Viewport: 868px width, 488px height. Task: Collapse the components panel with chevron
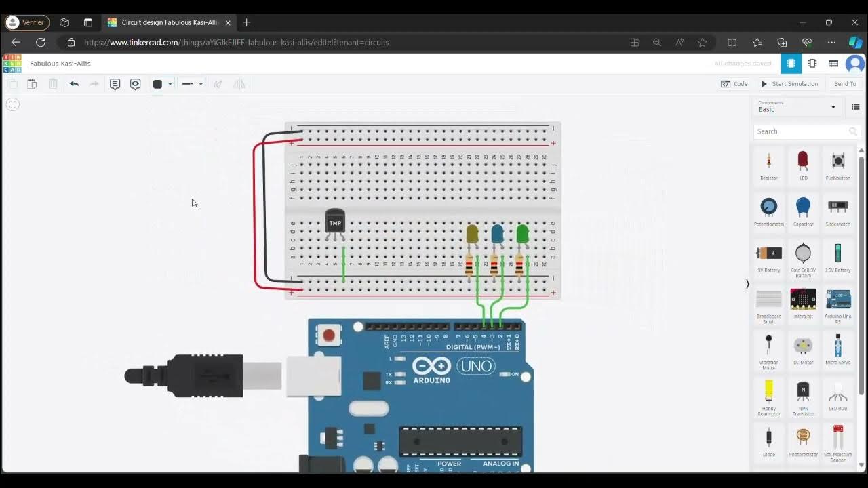click(x=747, y=284)
